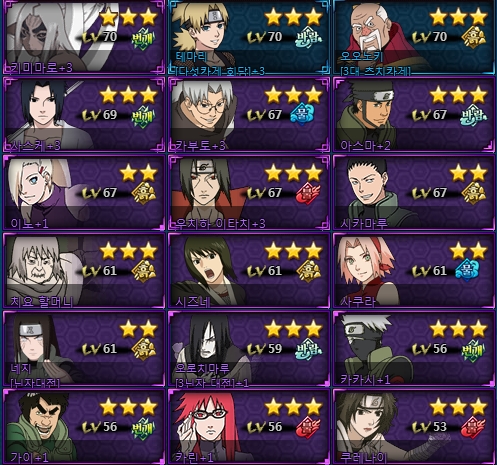
Task: Select Neji's Ninja War card
Action: point(84,349)
